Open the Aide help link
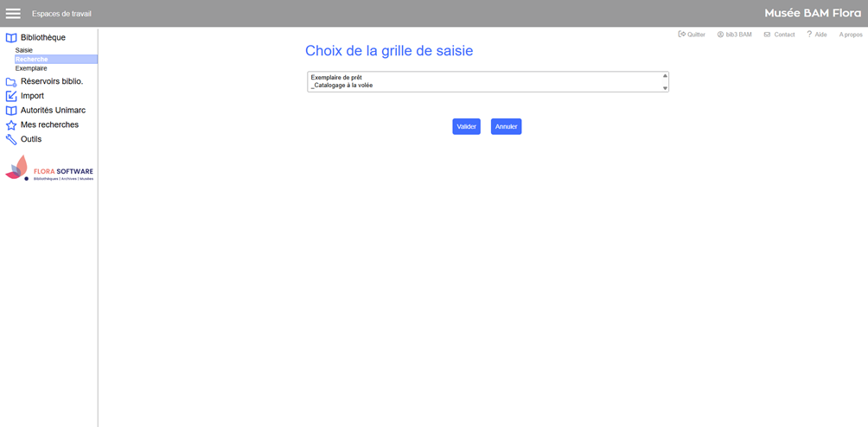The image size is (868, 427). [821, 35]
